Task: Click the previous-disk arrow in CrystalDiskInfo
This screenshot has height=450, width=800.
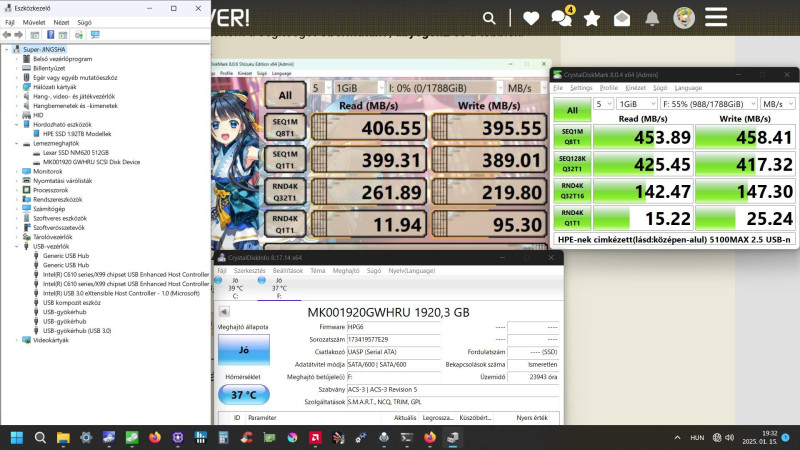Action: pos(223,311)
